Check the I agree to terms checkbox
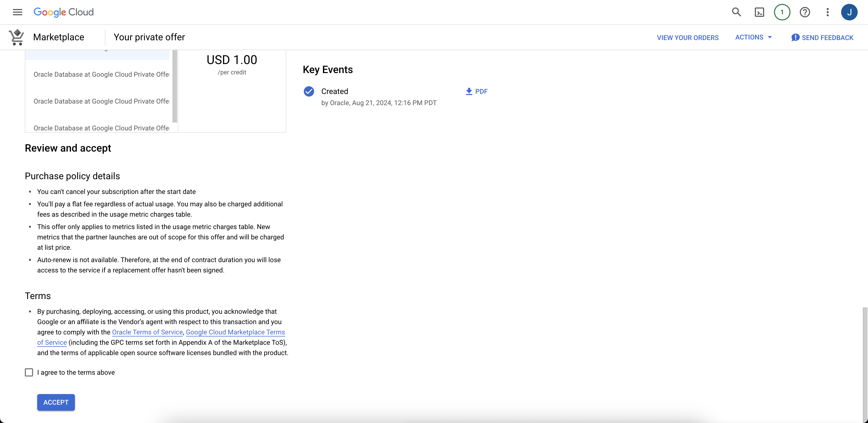Viewport: 868px width, 423px height. click(x=29, y=372)
